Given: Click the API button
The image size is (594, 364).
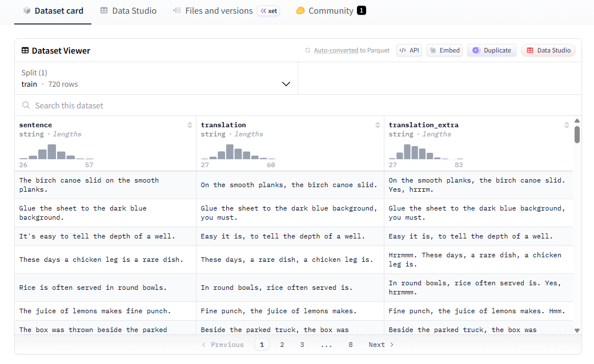Looking at the screenshot, I should coord(410,50).
